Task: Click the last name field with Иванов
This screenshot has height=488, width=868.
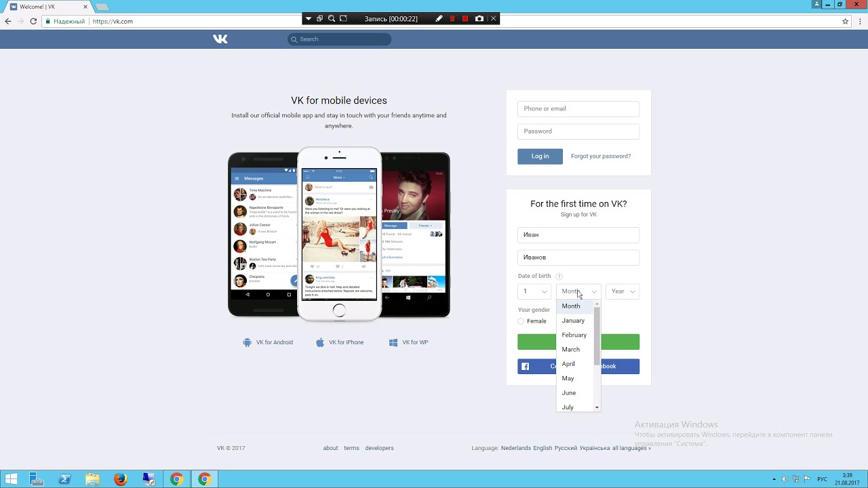Action: pos(578,258)
